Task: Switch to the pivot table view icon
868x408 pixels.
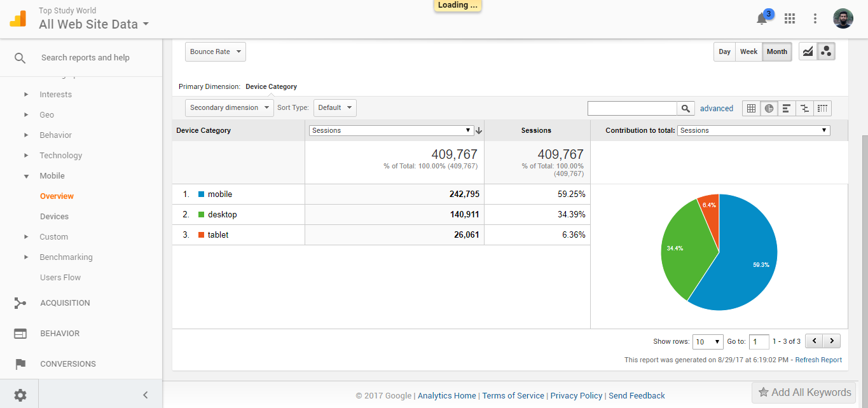Action: [822, 108]
